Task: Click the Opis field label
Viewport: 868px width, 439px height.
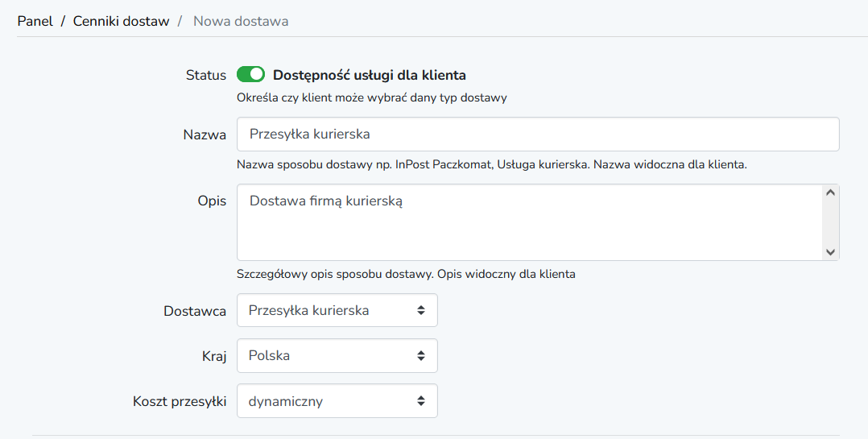Action: pos(212,201)
